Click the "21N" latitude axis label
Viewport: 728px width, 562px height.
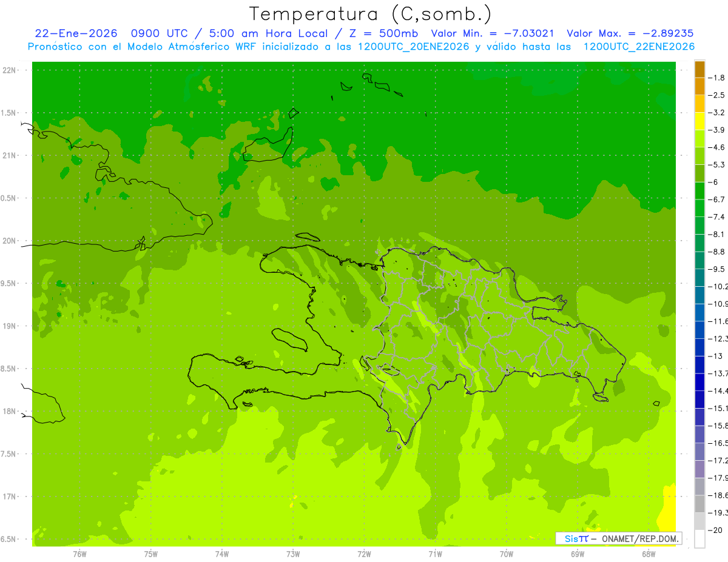click(10, 156)
